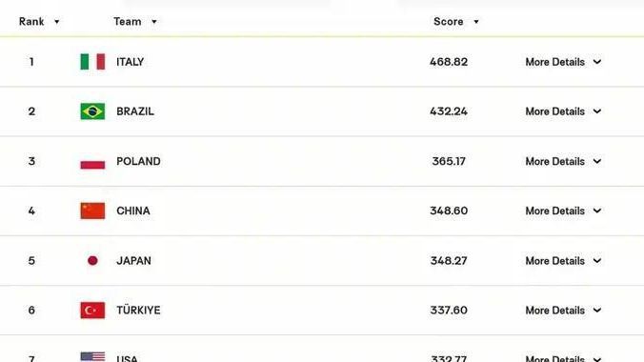This screenshot has height=362, width=644.
Task: Click the Türkiye flag icon
Action: (x=92, y=311)
